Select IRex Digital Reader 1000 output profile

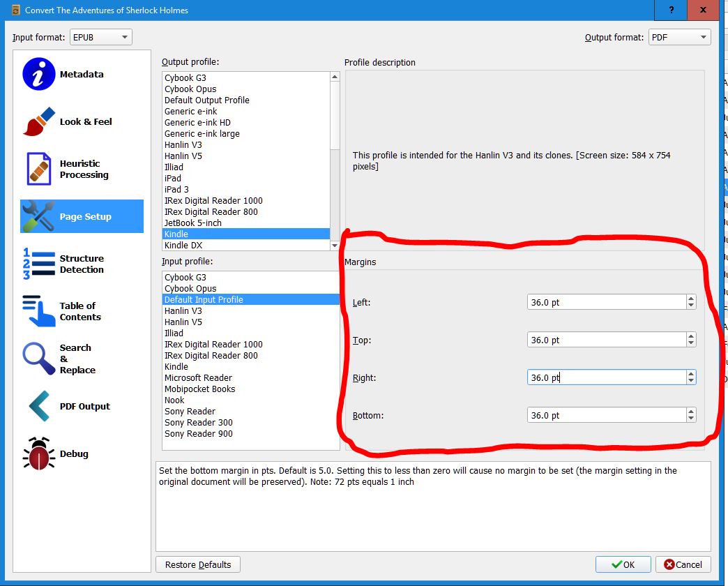(x=246, y=201)
